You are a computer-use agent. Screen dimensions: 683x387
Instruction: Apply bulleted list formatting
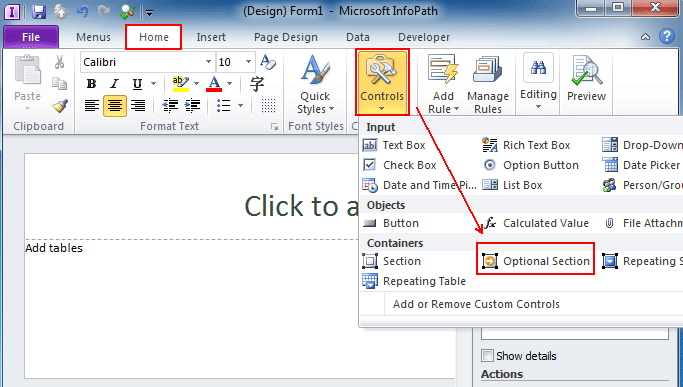224,106
